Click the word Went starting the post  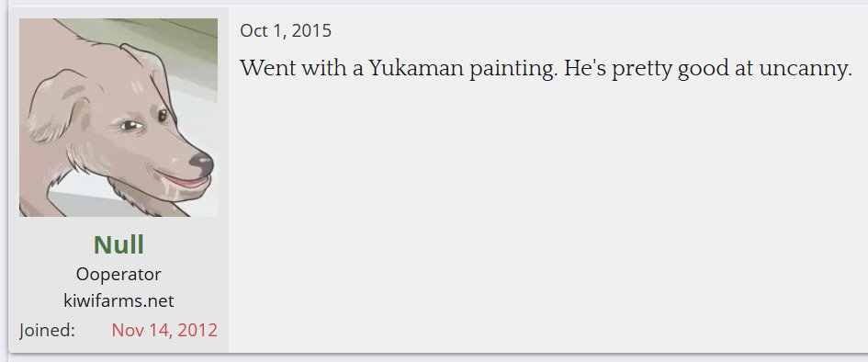click(x=266, y=69)
